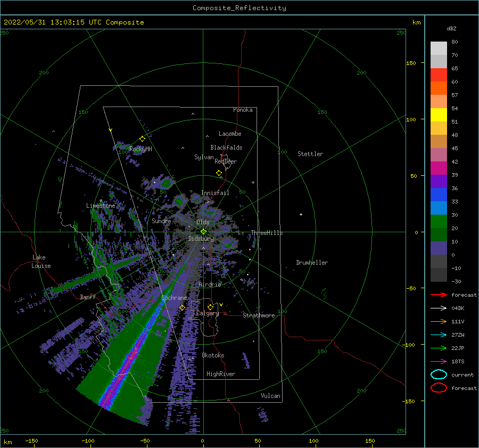Click the Drumheller city label
Image resolution: width=479 pixels, height=448 pixels.
click(312, 263)
